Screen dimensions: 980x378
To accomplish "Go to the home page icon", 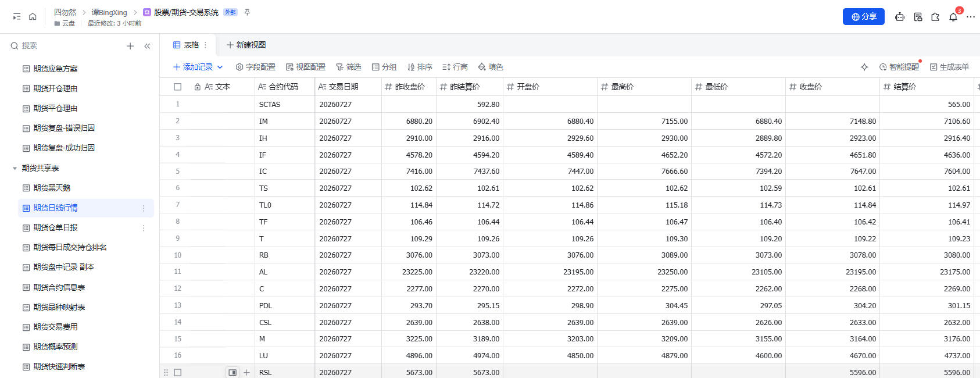I will coord(33,17).
